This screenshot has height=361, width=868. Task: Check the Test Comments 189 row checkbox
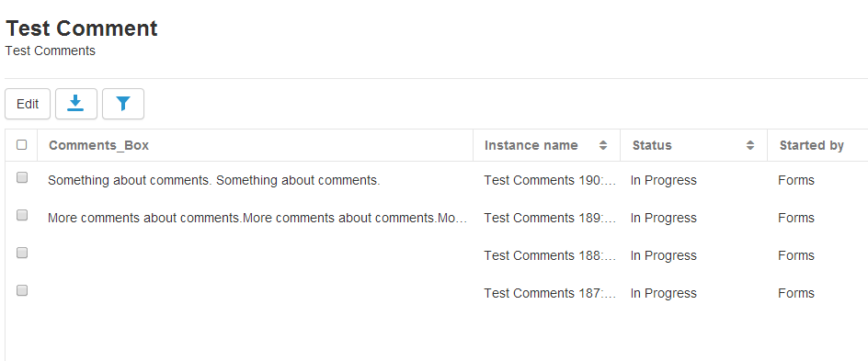[21, 215]
